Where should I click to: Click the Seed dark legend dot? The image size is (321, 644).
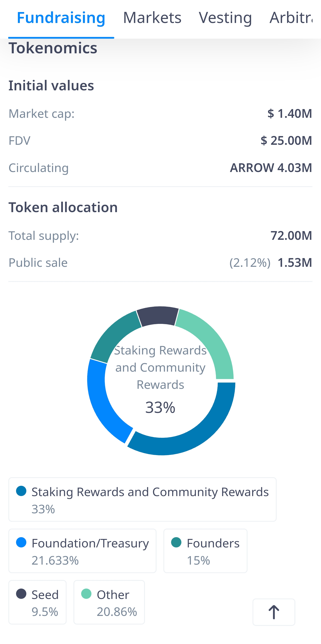coord(21,594)
